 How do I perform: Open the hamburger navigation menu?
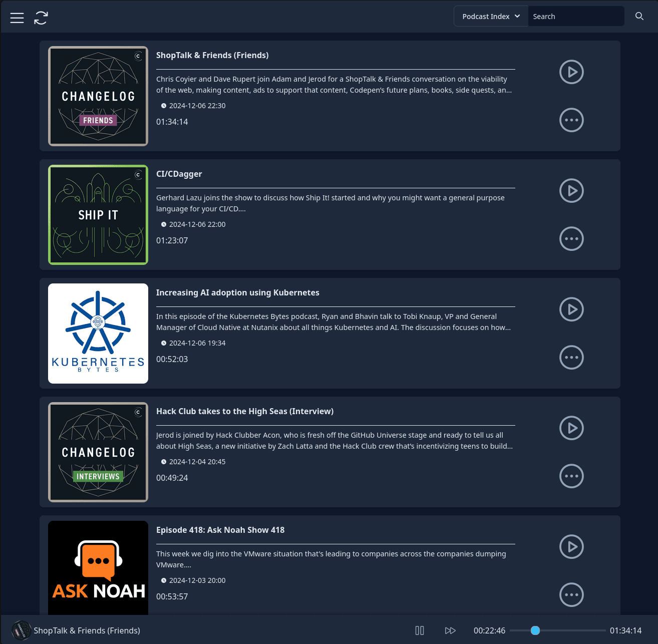click(17, 18)
